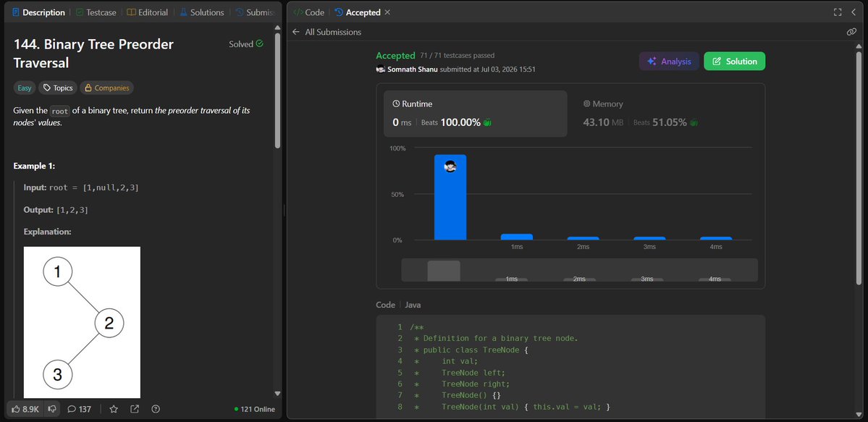Click the 1ms runtime distribution bar

tap(516, 237)
